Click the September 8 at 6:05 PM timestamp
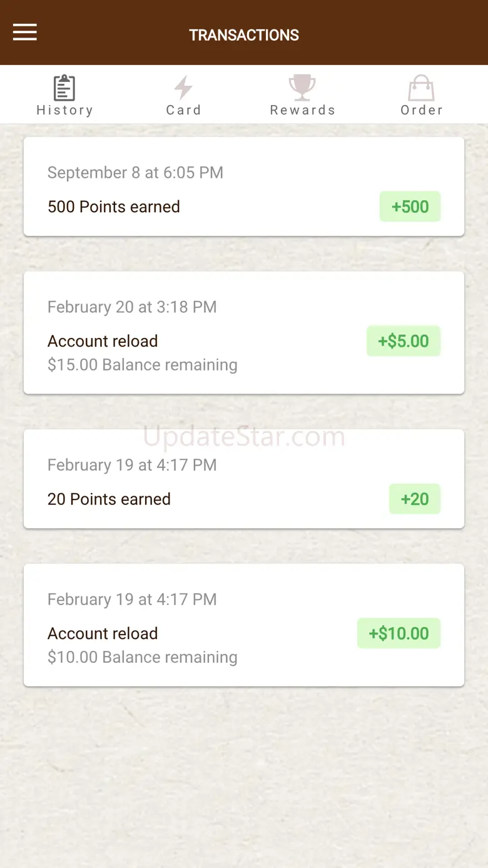Screen dimensions: 488x868 [x=135, y=173]
